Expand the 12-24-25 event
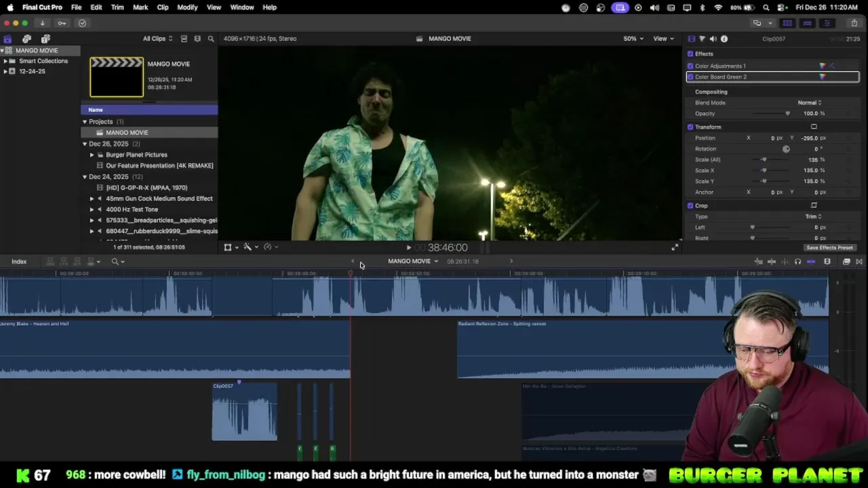The image size is (868, 488). pos(5,71)
